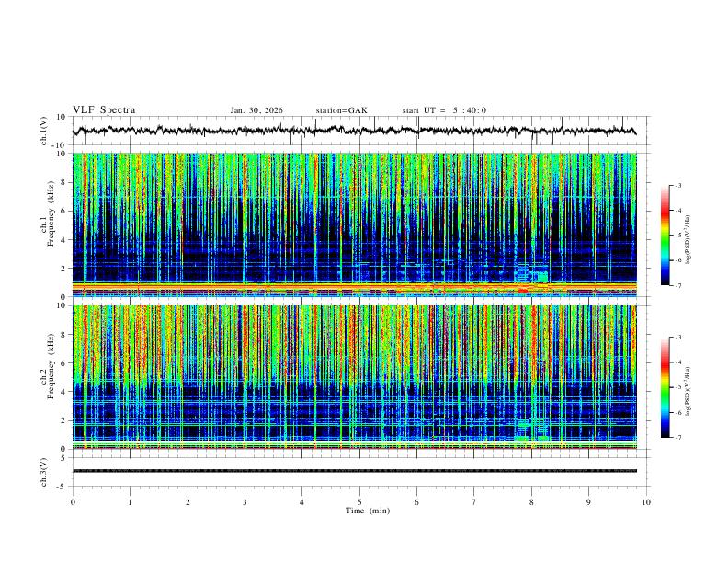Click the time axis tick label '0'

click(x=73, y=502)
